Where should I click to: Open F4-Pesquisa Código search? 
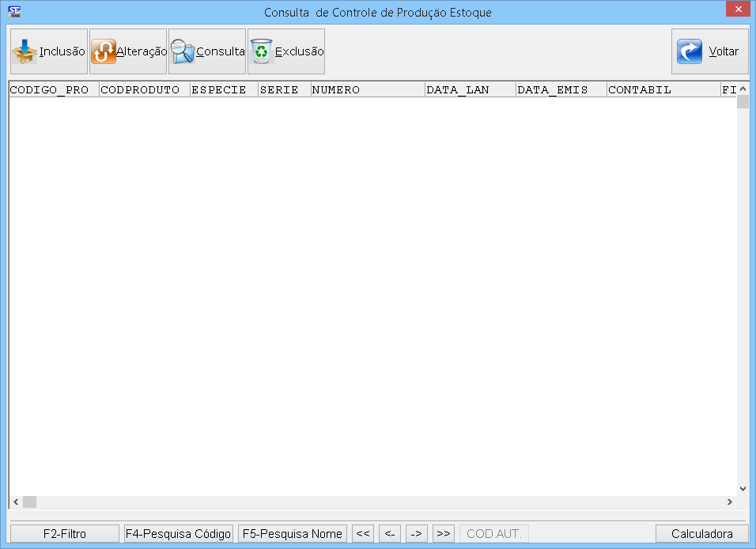pos(178,533)
